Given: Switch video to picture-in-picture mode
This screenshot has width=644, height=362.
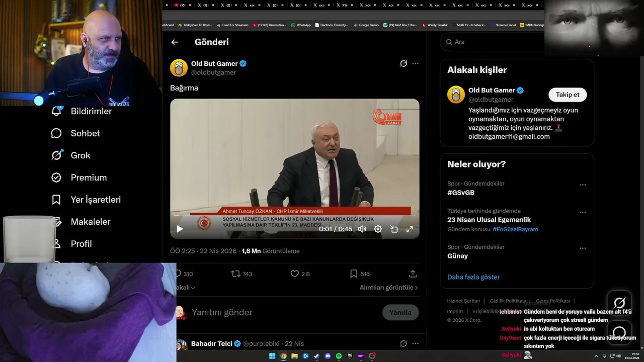Looking at the screenshot, I should click(x=394, y=229).
